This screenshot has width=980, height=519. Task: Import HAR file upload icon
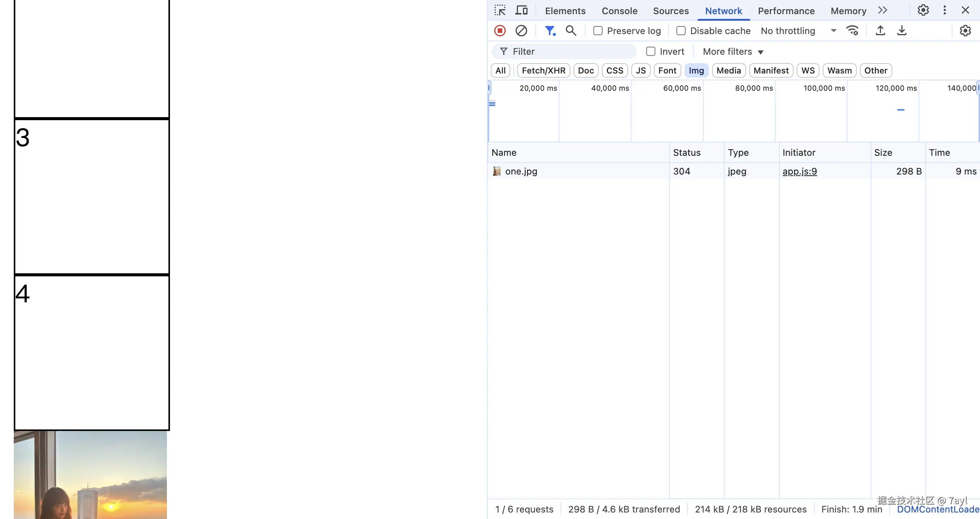(x=880, y=31)
